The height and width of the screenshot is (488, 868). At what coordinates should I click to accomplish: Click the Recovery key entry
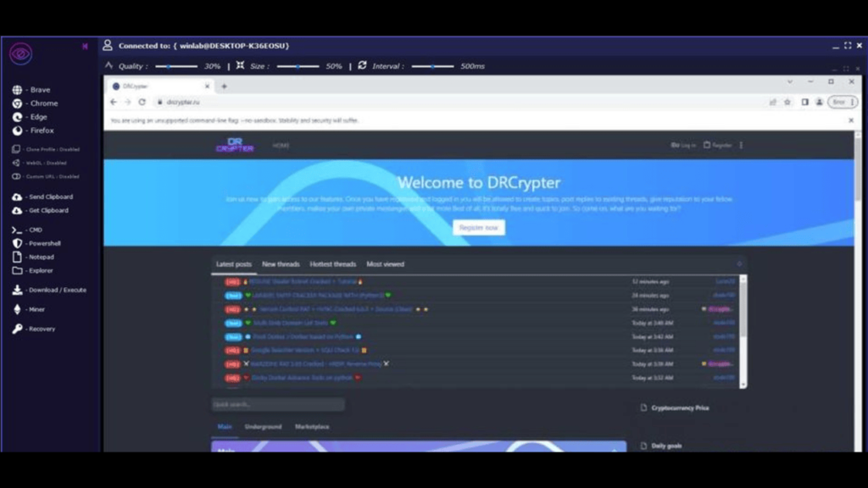point(34,329)
